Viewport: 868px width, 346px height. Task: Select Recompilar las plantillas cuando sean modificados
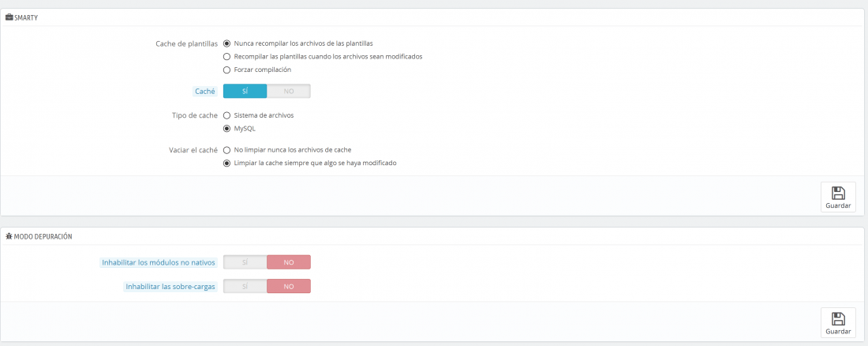(226, 57)
